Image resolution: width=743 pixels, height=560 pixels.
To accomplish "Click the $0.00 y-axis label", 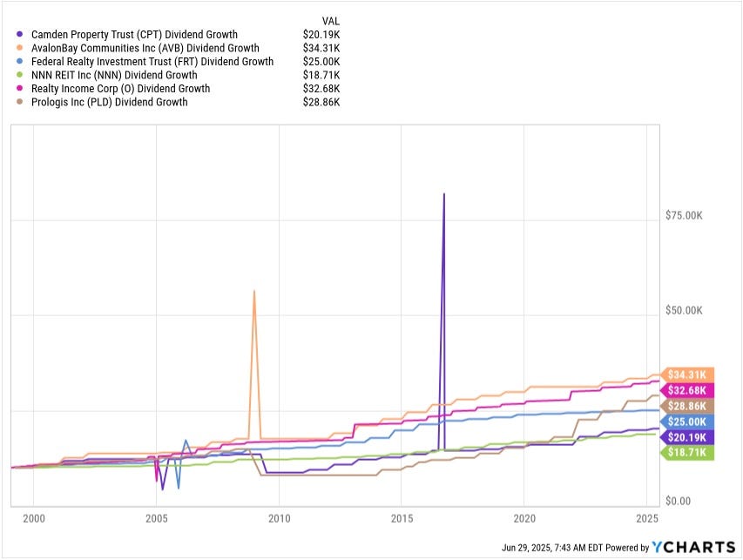I will (x=678, y=501).
